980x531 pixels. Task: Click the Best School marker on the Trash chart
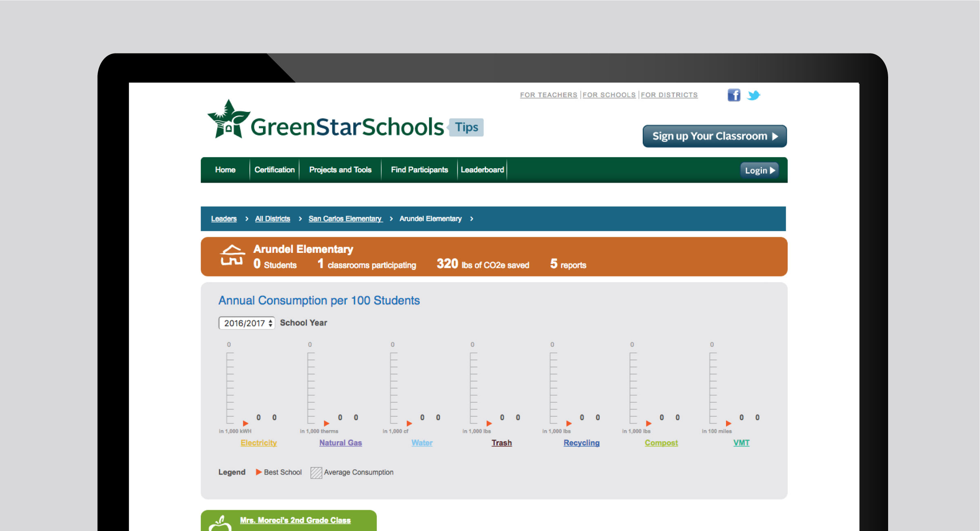[489, 423]
